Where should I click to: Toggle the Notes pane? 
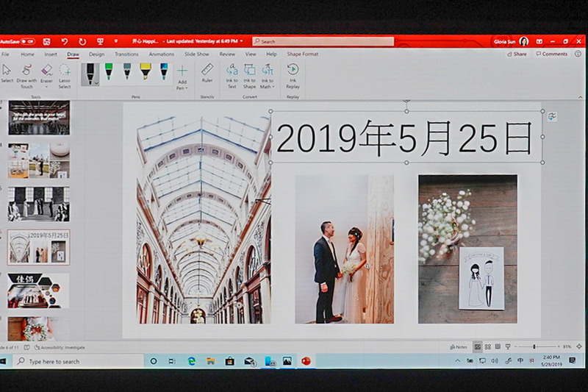tap(459, 347)
